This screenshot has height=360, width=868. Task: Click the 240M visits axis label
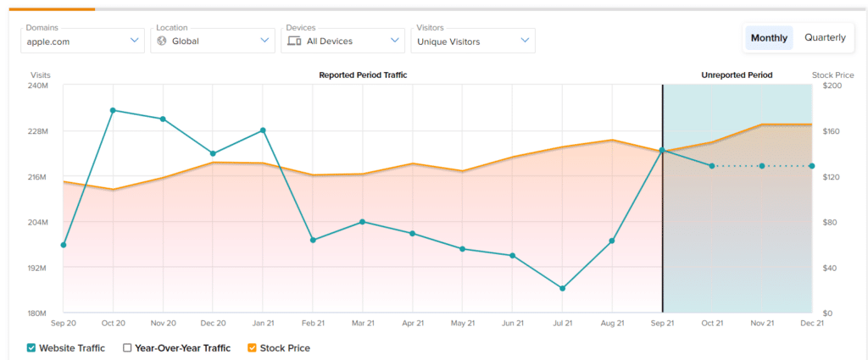point(39,86)
